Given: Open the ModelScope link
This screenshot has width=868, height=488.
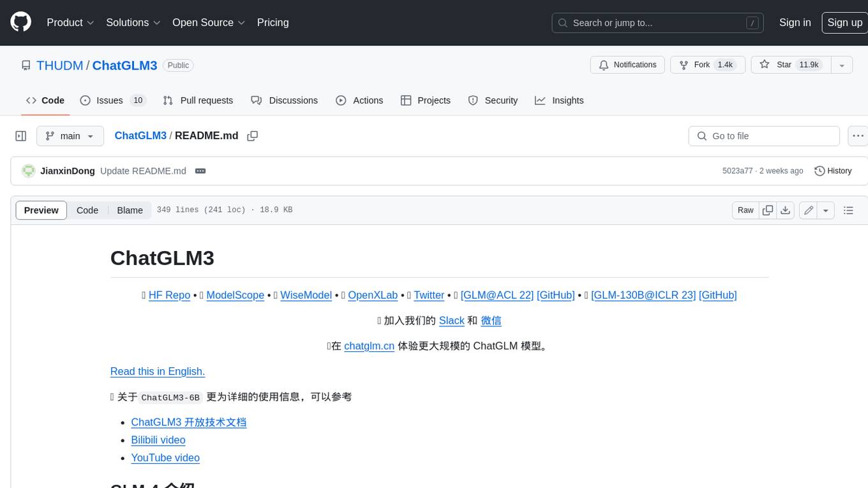Looking at the screenshot, I should [235, 295].
